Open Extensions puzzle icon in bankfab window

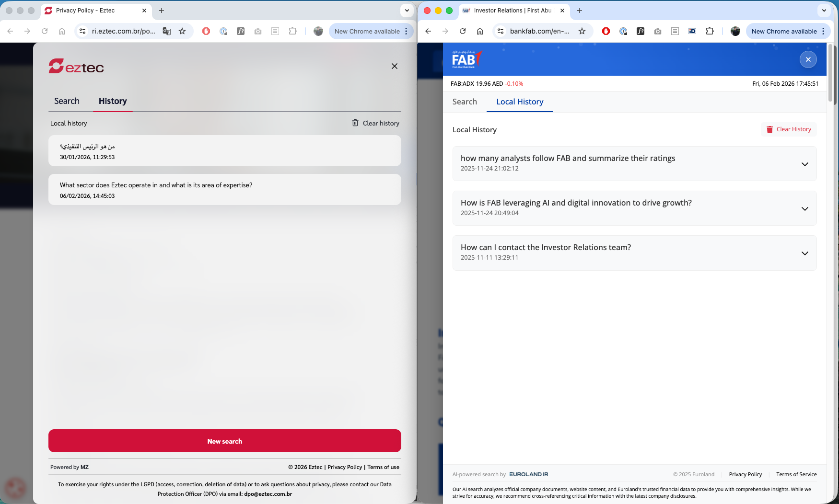(x=710, y=31)
